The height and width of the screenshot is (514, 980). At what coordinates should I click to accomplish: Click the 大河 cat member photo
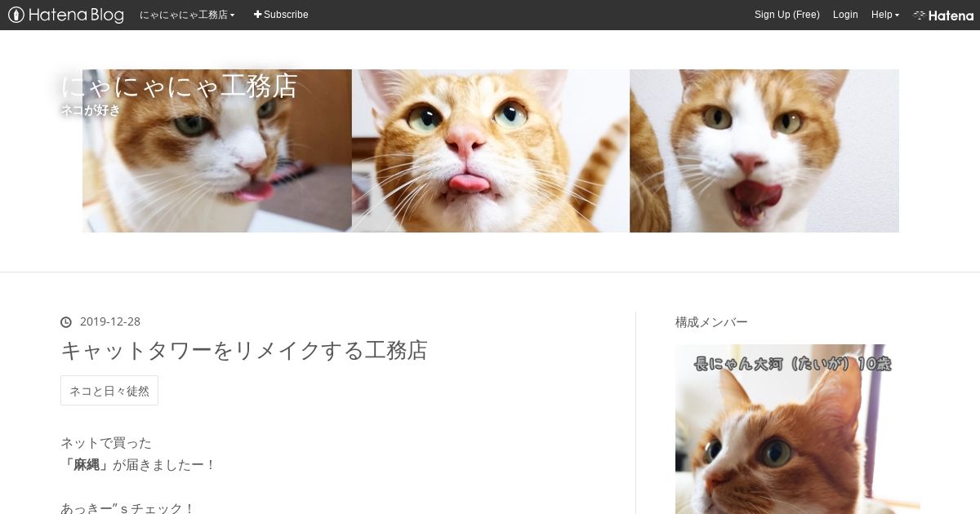(798, 428)
